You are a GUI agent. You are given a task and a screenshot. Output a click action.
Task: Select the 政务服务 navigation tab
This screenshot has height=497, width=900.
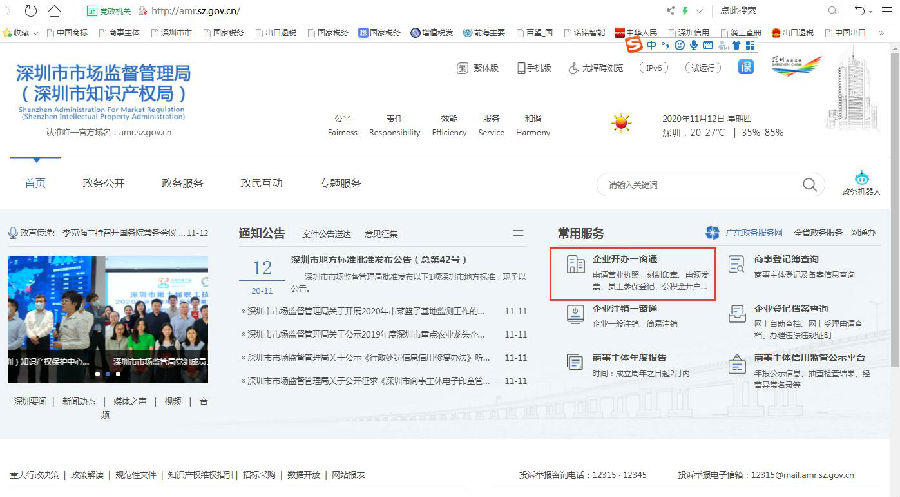[182, 184]
